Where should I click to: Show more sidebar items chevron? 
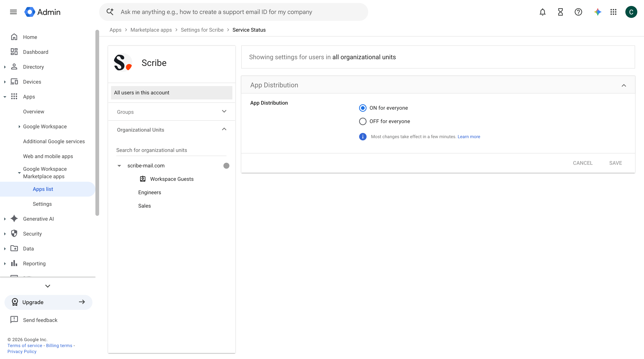[48, 286]
